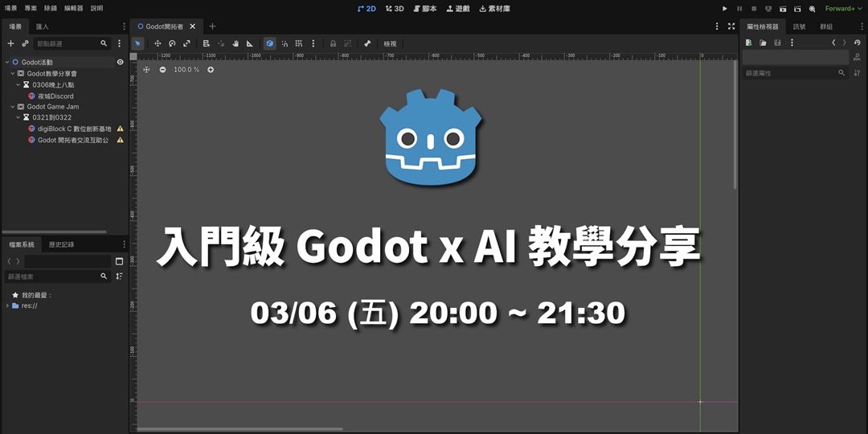Click the add node plus icon in the scene panel
The width and height of the screenshot is (868, 434).
(x=10, y=43)
